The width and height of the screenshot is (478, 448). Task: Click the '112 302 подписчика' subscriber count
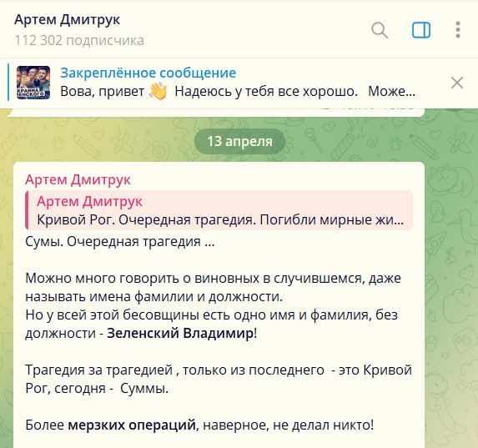pos(79,40)
